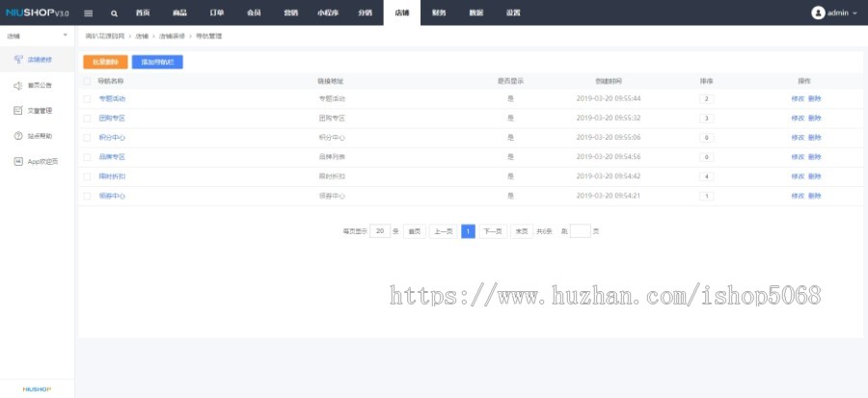Click the admin user avatar icon

tap(818, 13)
